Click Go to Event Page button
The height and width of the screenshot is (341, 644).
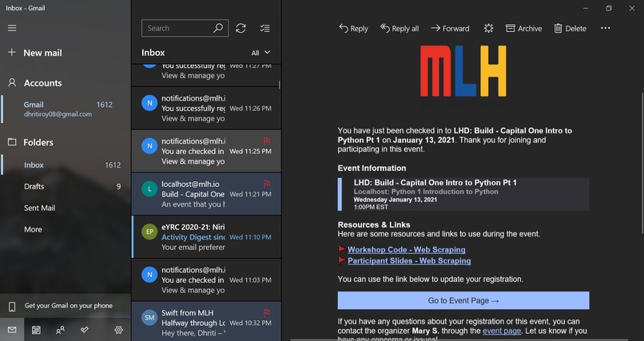463,300
